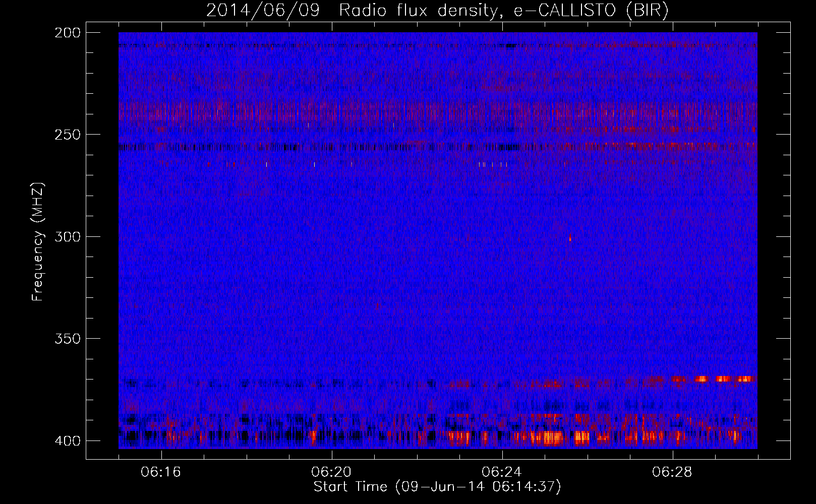This screenshot has height=504, width=816.
Task: Click the 400 frequency tick label
Action: click(x=67, y=440)
